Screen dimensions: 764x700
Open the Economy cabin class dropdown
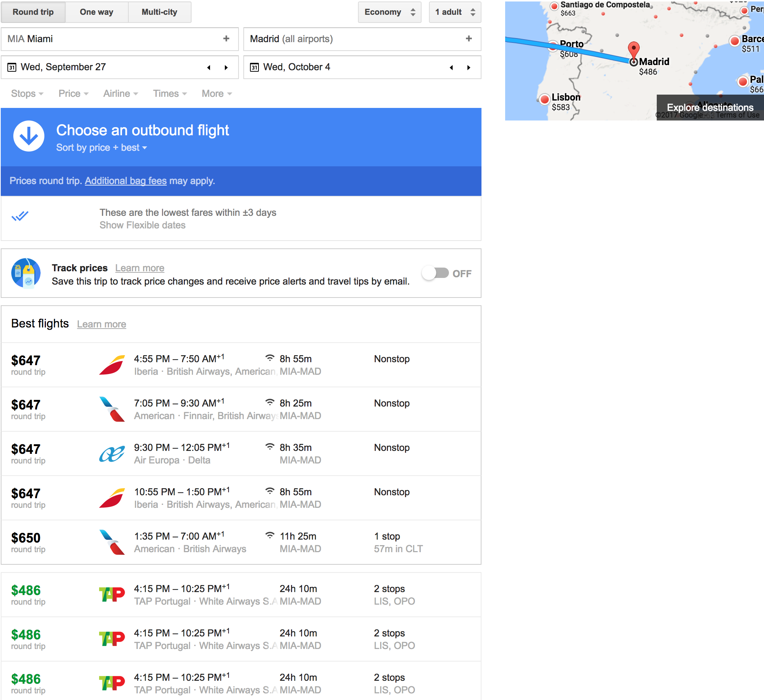click(x=389, y=12)
